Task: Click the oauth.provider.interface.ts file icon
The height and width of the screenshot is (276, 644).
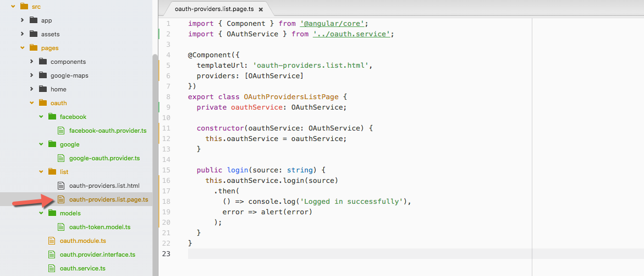Action: [x=52, y=255]
